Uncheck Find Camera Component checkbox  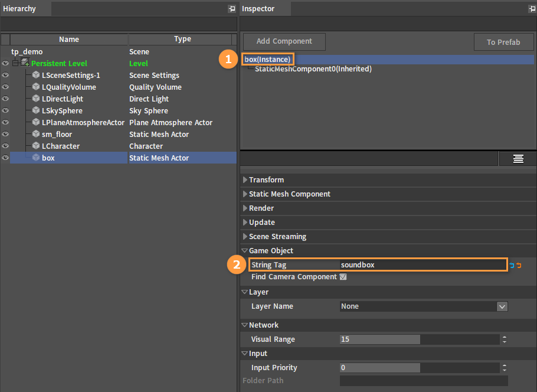tap(343, 277)
